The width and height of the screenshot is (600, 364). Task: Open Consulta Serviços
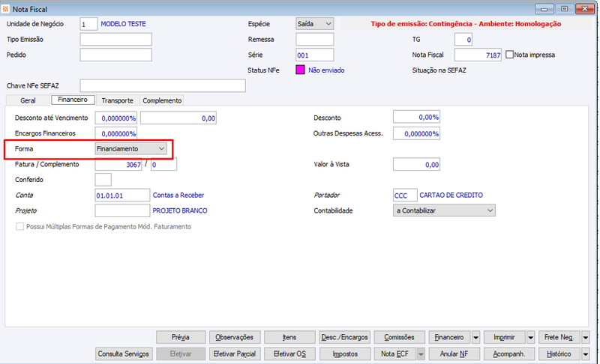coord(124,354)
